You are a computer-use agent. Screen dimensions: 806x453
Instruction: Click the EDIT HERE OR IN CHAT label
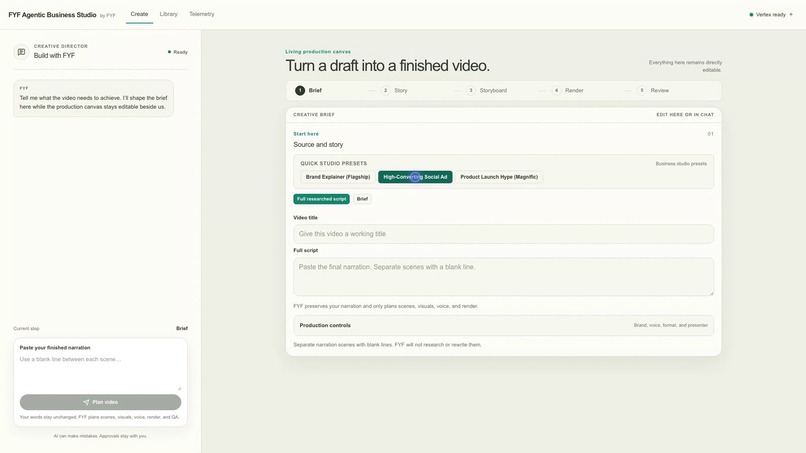685,115
